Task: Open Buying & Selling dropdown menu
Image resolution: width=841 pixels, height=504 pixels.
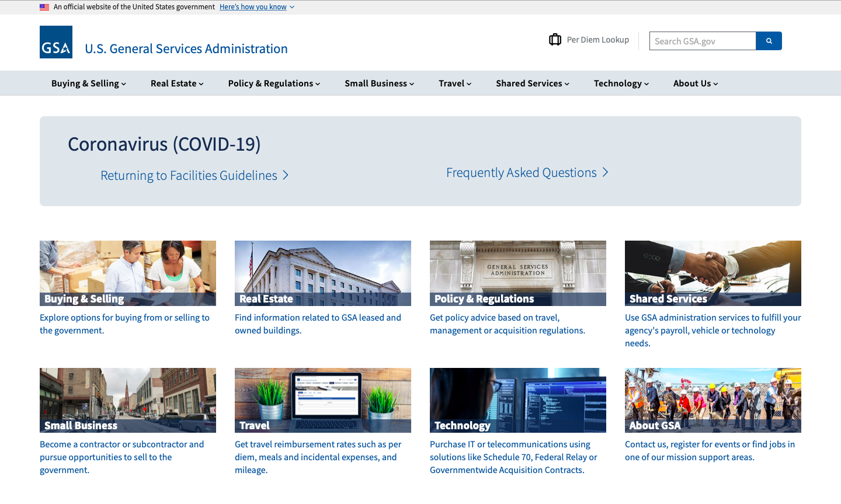Action: click(89, 84)
